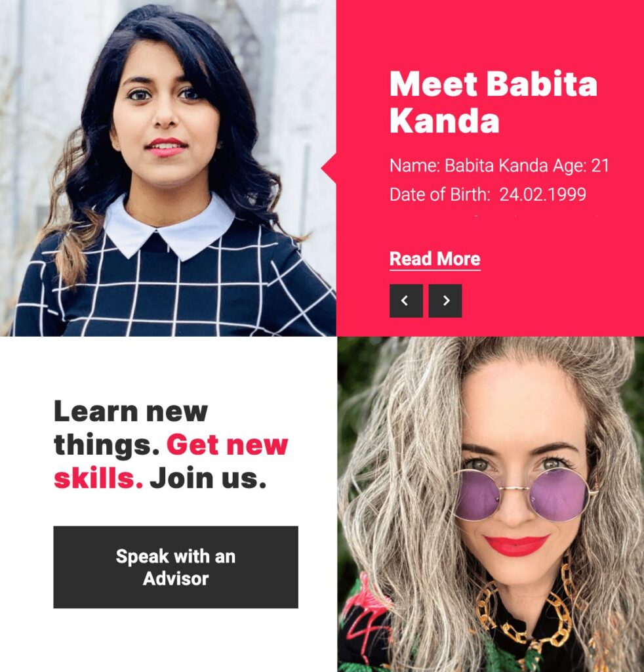Click the Name: Babita Kanda Age line
Image resolution: width=644 pixels, height=672 pixels.
[x=499, y=165]
